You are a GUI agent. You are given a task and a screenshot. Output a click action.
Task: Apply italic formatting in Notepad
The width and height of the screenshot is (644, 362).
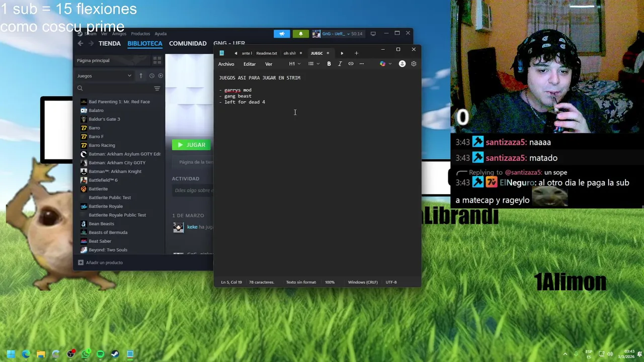[x=340, y=64]
